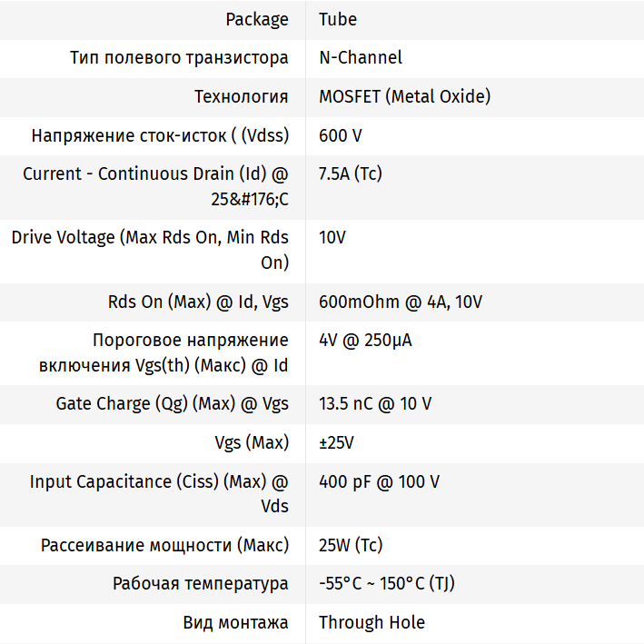Click the '600 V' Vdss value
The image size is (644, 644).
[341, 135]
